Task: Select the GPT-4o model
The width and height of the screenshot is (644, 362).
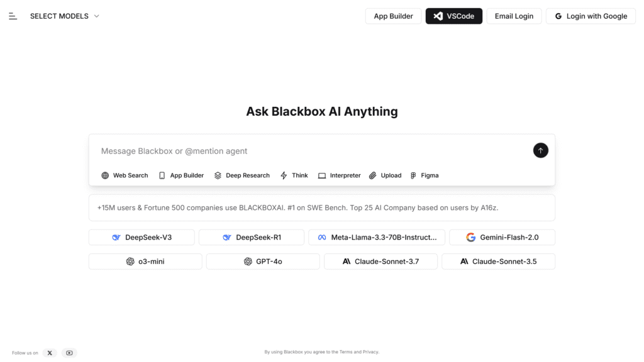Action: pyautogui.click(x=263, y=261)
